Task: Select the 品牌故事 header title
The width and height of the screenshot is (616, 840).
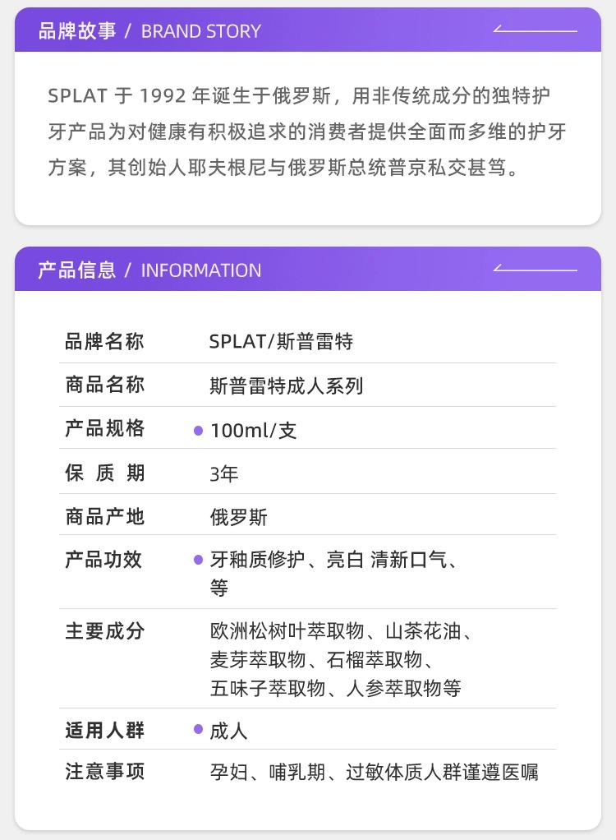Action: click(x=77, y=31)
